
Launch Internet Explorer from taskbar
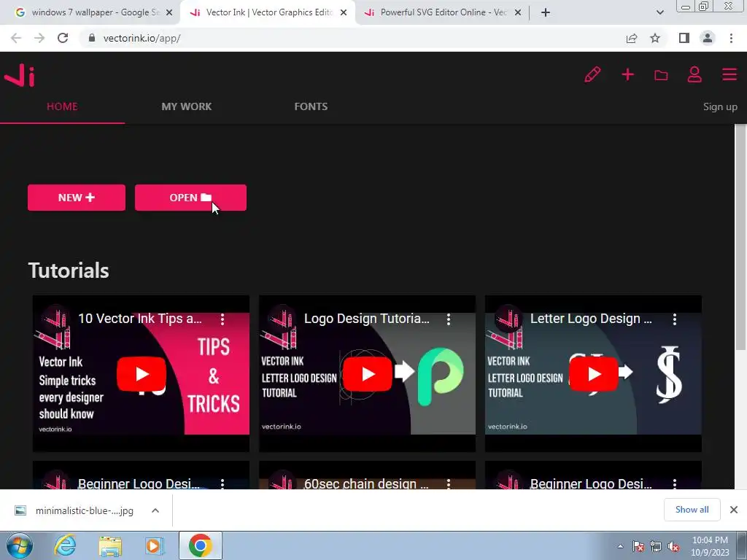(x=65, y=545)
